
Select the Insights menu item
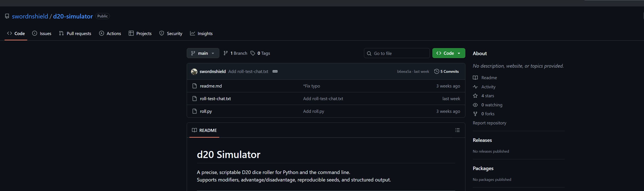pos(201,33)
